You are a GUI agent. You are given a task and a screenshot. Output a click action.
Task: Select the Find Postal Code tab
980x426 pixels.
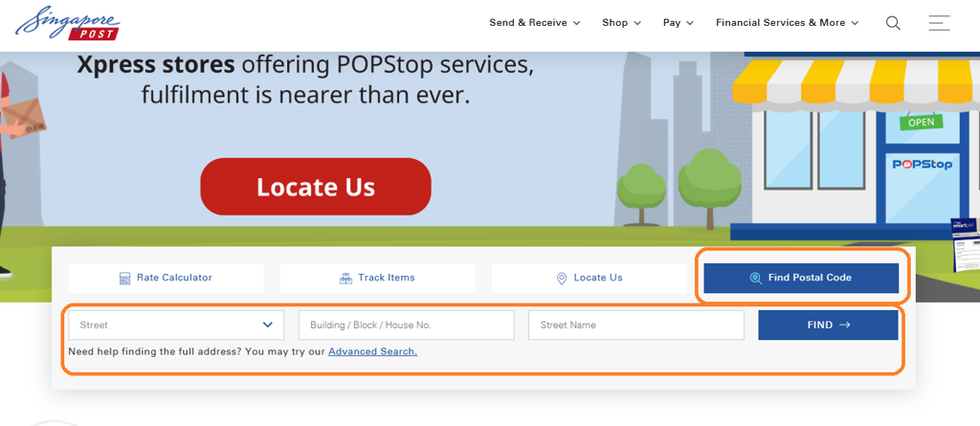[801, 278]
